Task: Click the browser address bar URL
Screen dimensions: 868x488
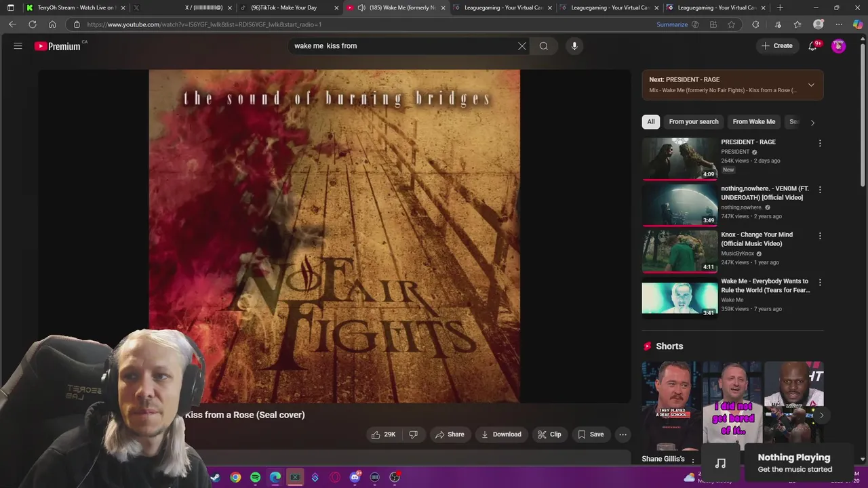Action: coord(204,24)
